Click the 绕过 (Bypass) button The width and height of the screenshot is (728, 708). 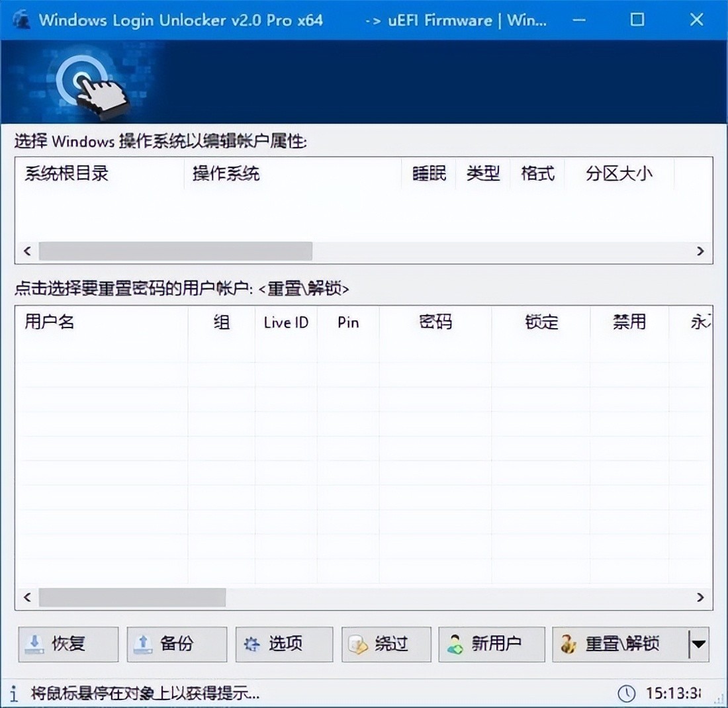pyautogui.click(x=387, y=644)
